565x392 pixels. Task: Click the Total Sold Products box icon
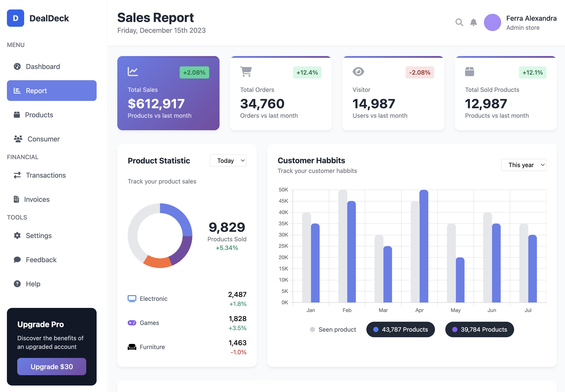pos(469,72)
